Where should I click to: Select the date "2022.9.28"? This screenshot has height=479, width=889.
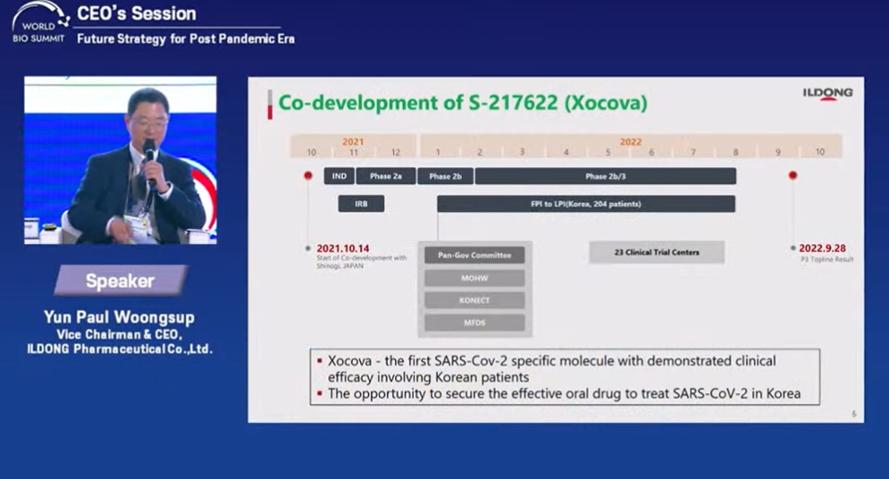(822, 248)
